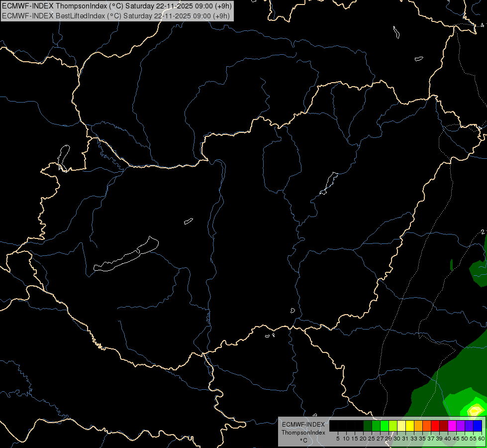Click legend tick value 40
Screen dimensions: 487x448
(x=448, y=439)
